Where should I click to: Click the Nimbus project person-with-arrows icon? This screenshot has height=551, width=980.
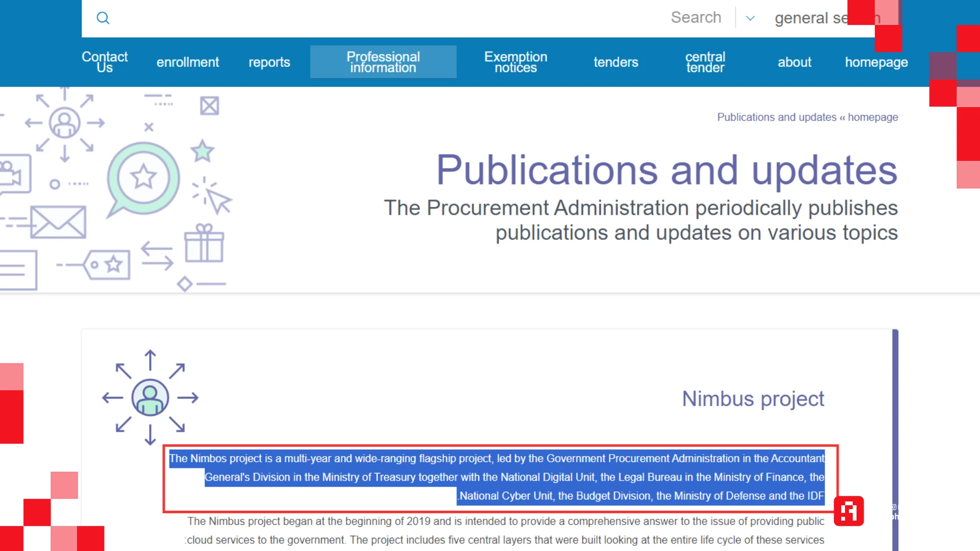[x=150, y=397]
